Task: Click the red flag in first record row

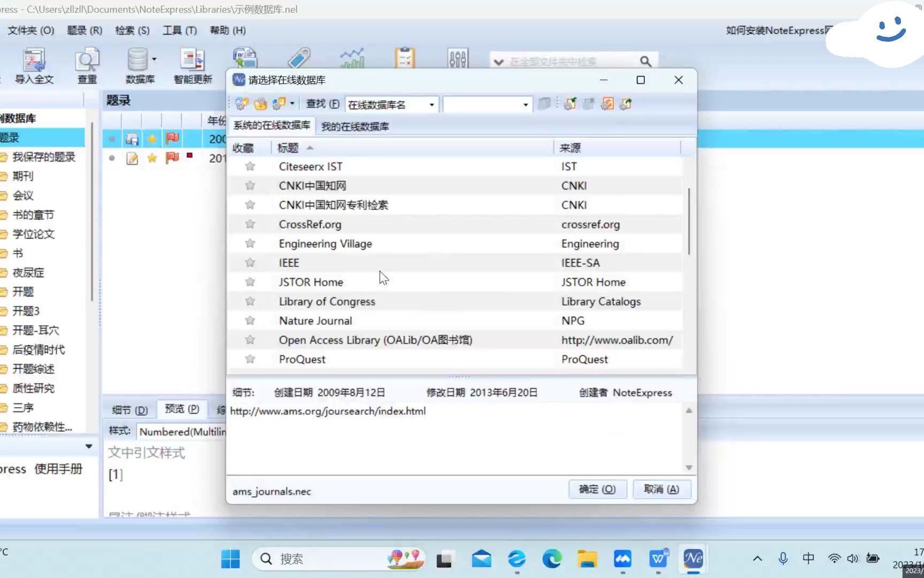Action: 172,139
